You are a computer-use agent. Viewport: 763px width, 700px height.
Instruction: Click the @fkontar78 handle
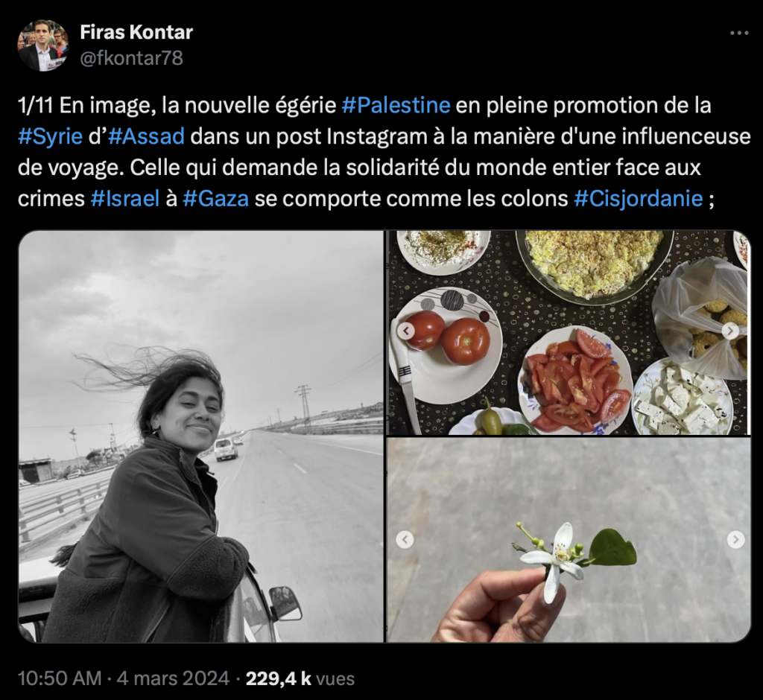(x=131, y=58)
